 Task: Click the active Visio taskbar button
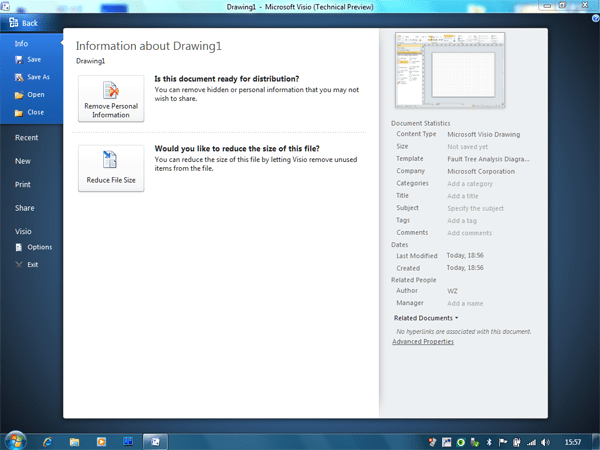pos(155,442)
